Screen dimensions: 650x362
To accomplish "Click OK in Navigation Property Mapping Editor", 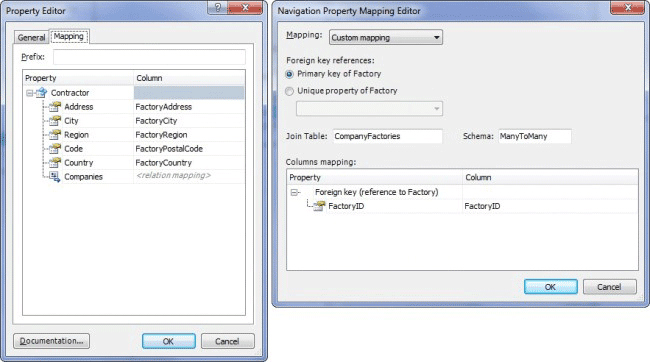I will pyautogui.click(x=551, y=287).
